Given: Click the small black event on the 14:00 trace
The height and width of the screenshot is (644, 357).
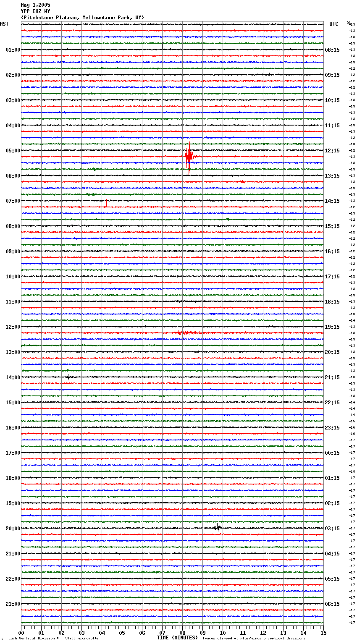Looking at the screenshot, I should click(68, 377).
